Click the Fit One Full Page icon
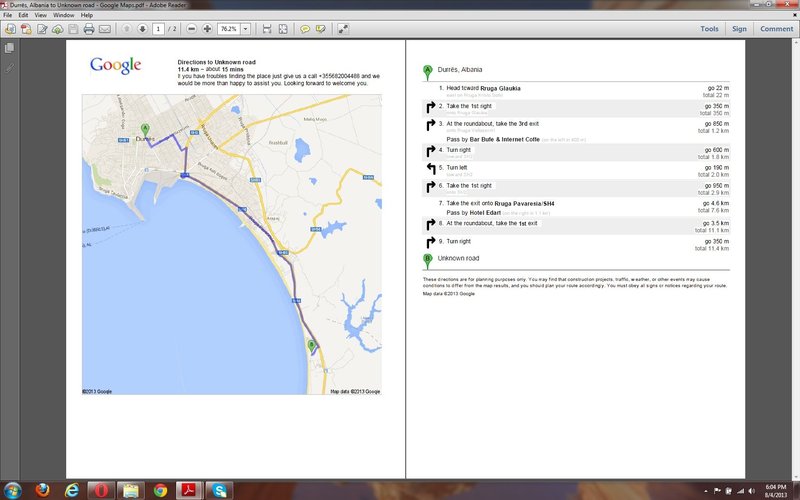 click(x=283, y=29)
